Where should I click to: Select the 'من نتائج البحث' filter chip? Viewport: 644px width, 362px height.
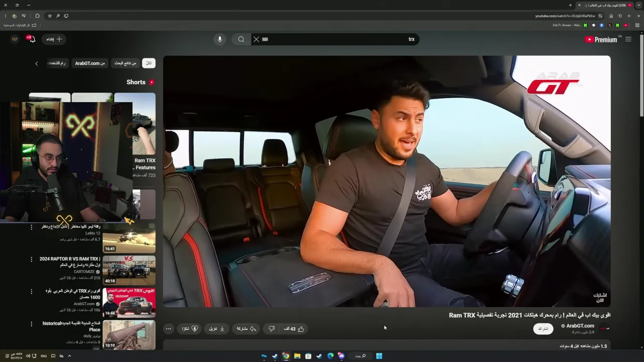125,63
